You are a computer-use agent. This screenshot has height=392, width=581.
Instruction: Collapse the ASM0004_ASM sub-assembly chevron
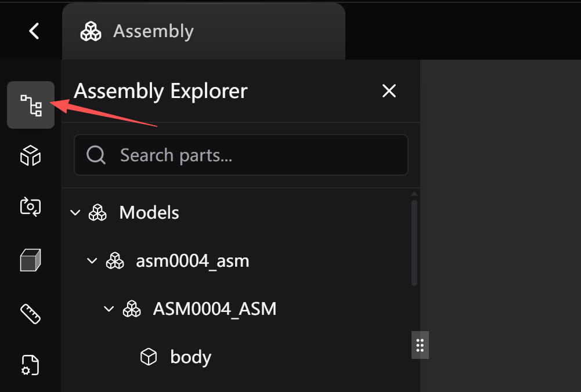pos(109,309)
